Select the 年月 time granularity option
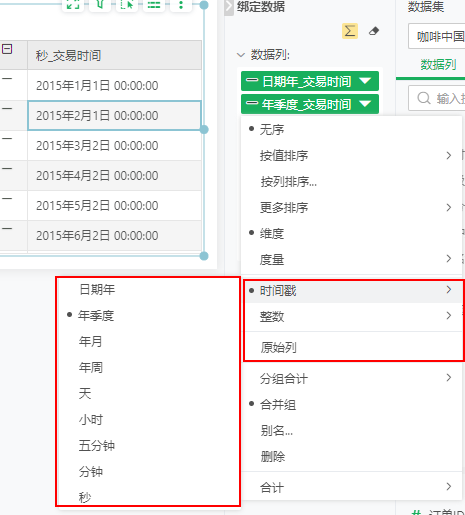 (x=90, y=341)
